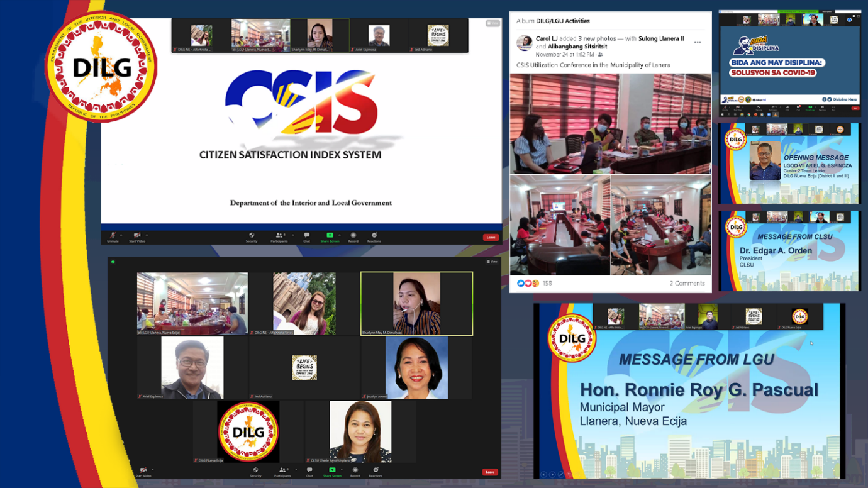Open the Opening Message Ariel Espinoza slide screenshot
868x488 pixels.
[x=789, y=164]
